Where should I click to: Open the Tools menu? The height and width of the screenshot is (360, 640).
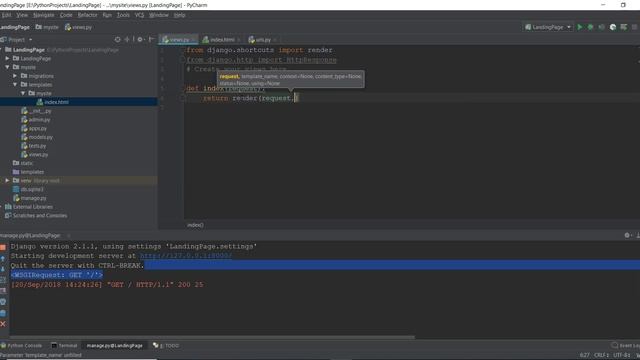123,15
